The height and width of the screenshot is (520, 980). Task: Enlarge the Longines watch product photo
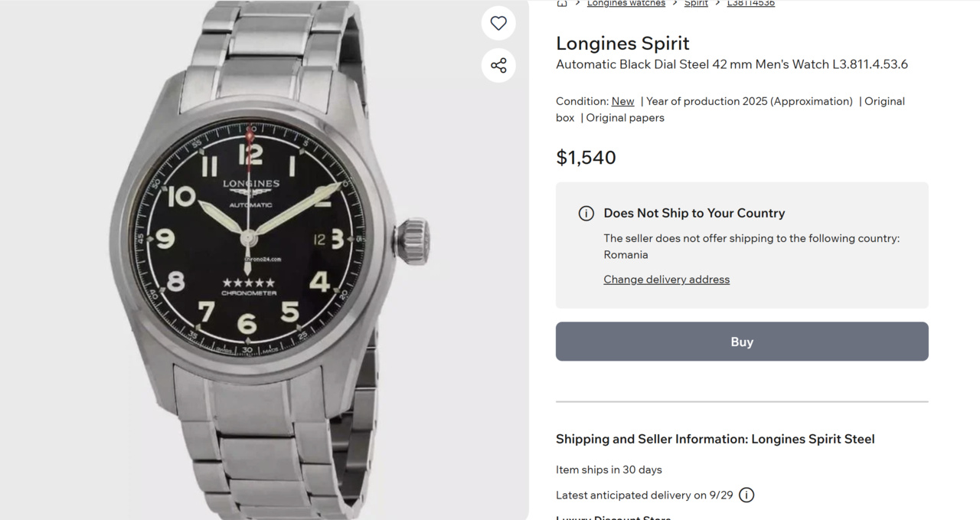[x=264, y=260]
